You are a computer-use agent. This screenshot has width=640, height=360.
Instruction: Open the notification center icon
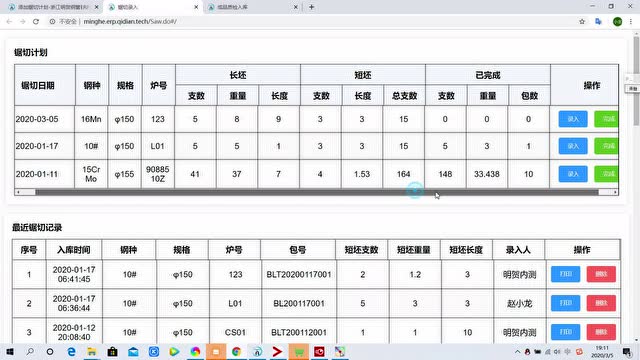[627, 352]
